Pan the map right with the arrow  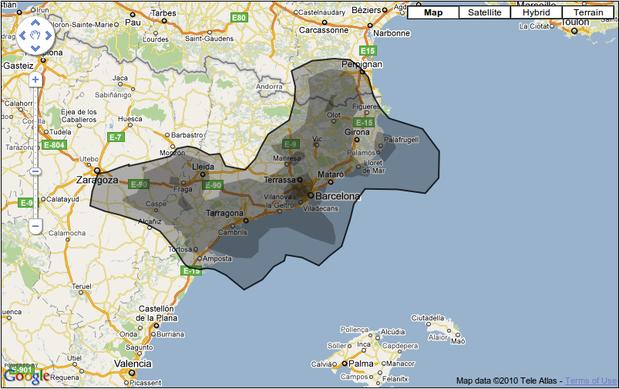pos(49,36)
